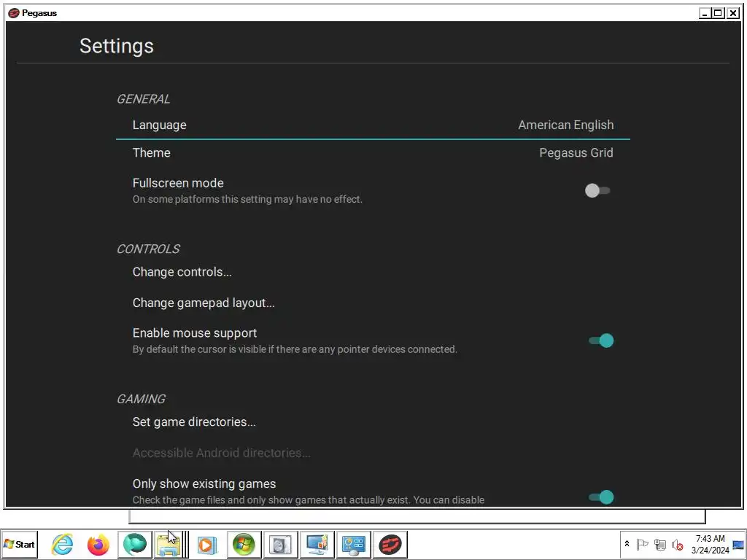
Task: Open the speaker device taskbar icon
Action: [x=280, y=544]
